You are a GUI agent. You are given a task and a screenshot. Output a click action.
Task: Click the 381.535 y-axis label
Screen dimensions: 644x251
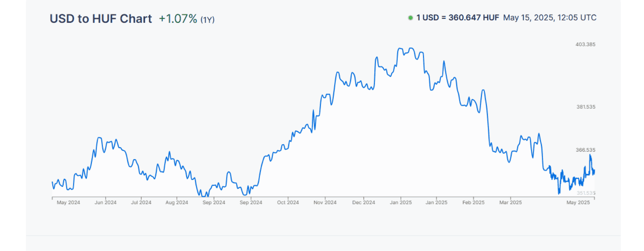coord(586,107)
